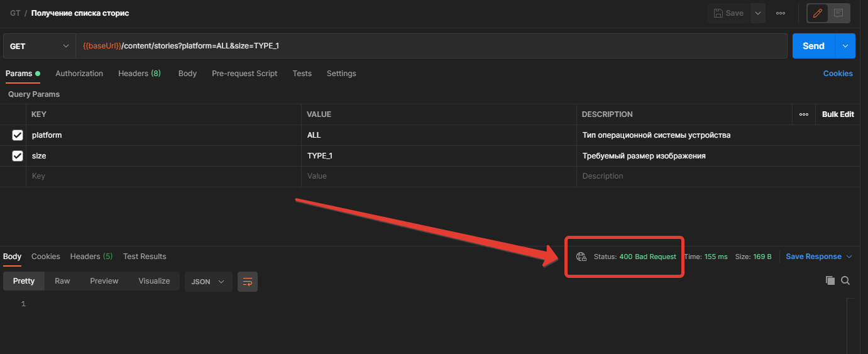The height and width of the screenshot is (354, 868).
Task: Open the response Headers (5) tab
Action: 91,257
